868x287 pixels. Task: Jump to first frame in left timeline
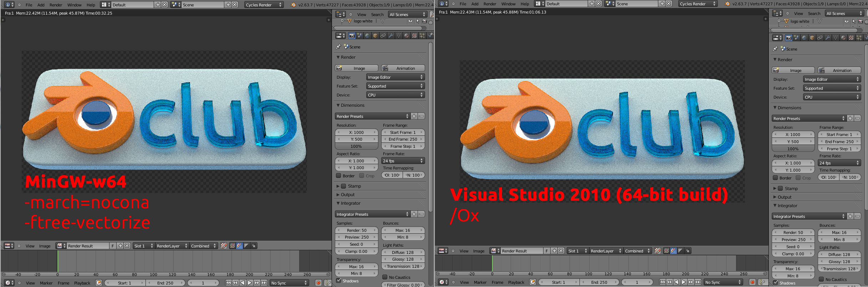(x=229, y=283)
